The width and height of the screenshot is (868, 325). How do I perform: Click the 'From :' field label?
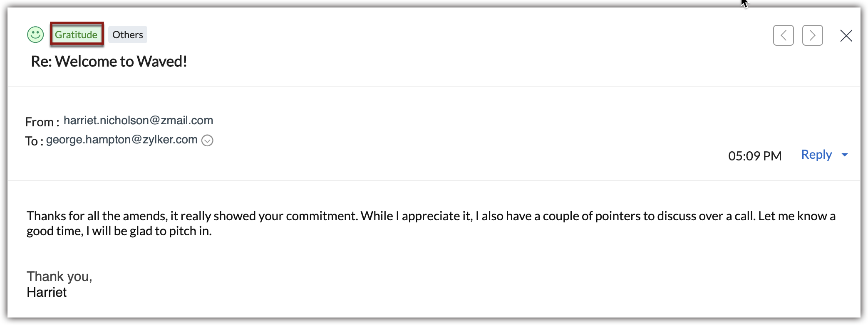click(42, 122)
